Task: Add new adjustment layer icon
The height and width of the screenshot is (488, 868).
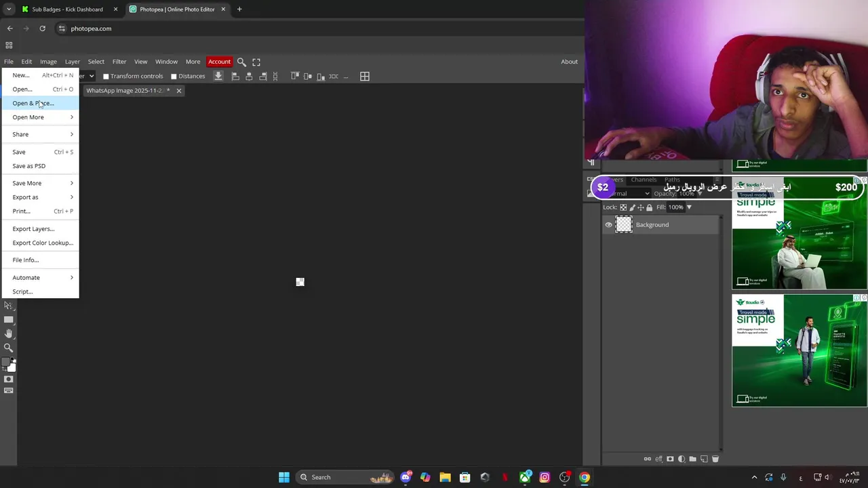Action: [x=682, y=459]
